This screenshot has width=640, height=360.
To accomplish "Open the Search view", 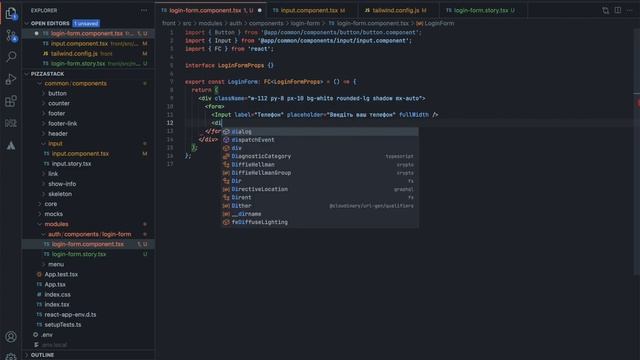I will (x=11, y=57).
